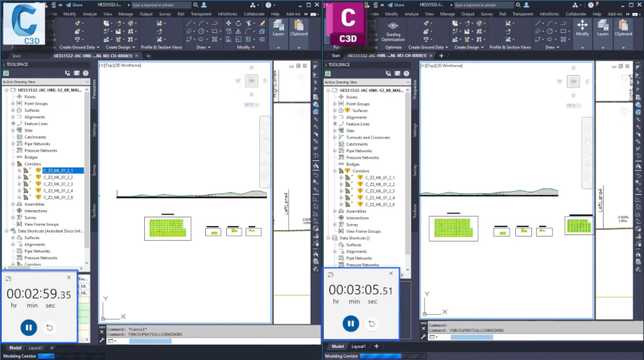
Task: Open the Grading Optimization tool
Action: (x=393, y=31)
